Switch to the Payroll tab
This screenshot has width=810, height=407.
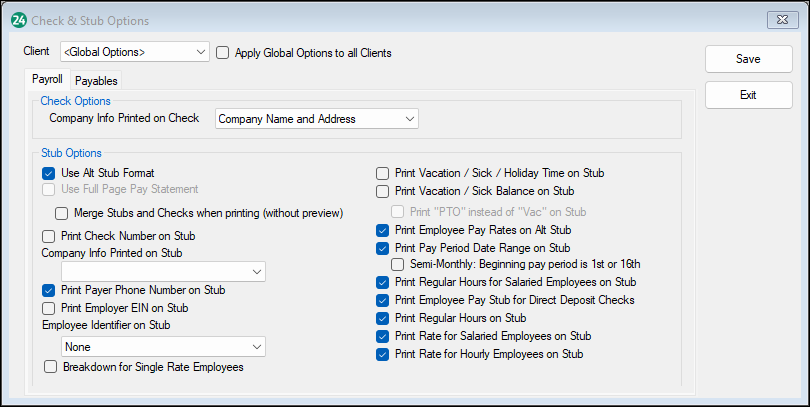point(47,79)
